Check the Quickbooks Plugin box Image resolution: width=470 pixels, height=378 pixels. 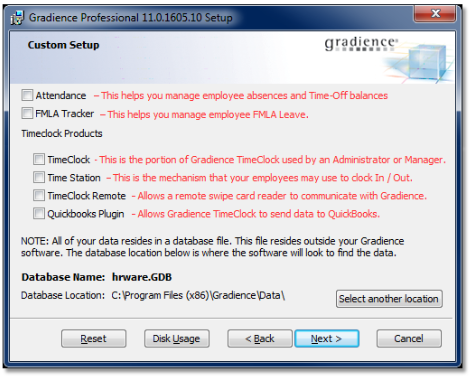(x=39, y=213)
